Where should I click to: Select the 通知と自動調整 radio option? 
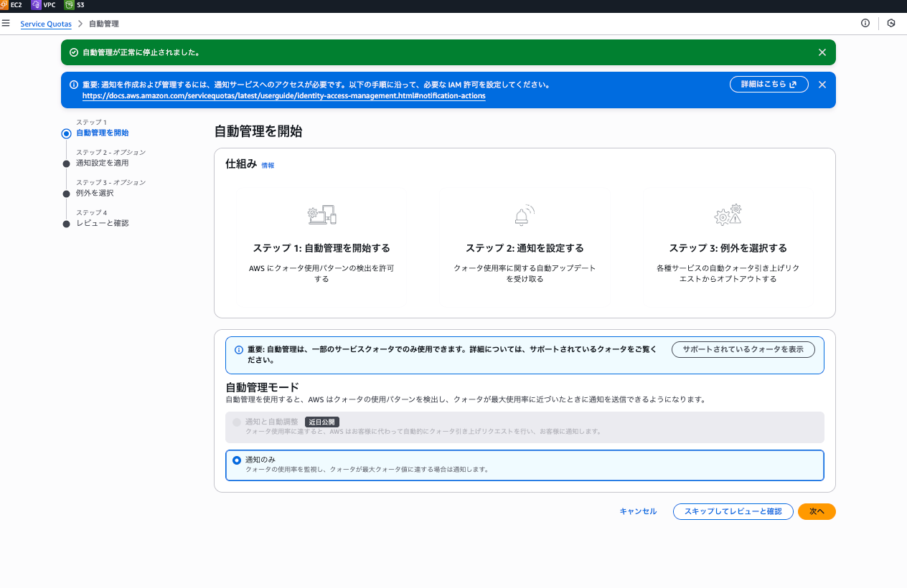point(237,422)
